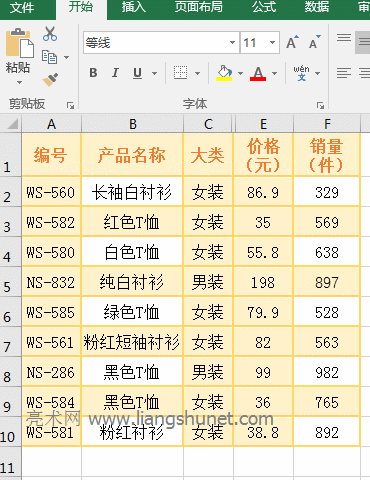Viewport: 370px width, 480px height.
Task: Open the Font dialog launcher
Action: point(320,106)
